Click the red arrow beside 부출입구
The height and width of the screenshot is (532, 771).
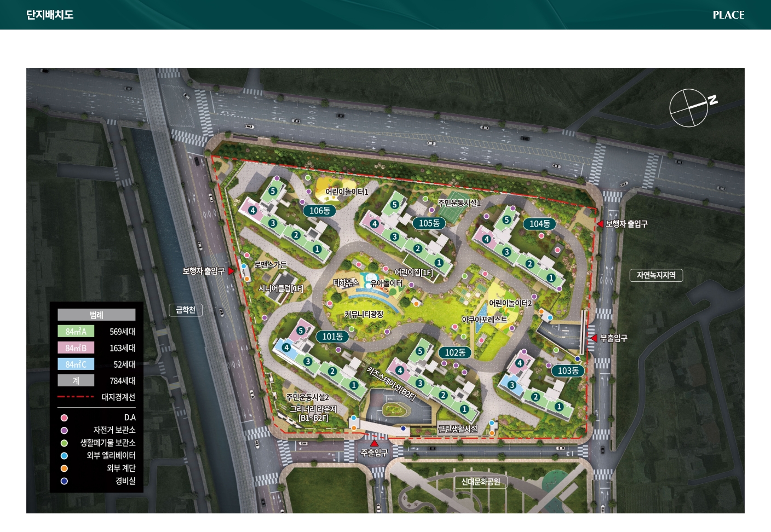click(594, 338)
